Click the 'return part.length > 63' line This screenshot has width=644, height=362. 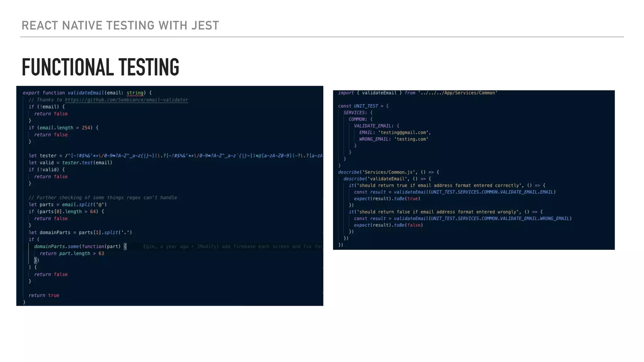[x=72, y=254]
